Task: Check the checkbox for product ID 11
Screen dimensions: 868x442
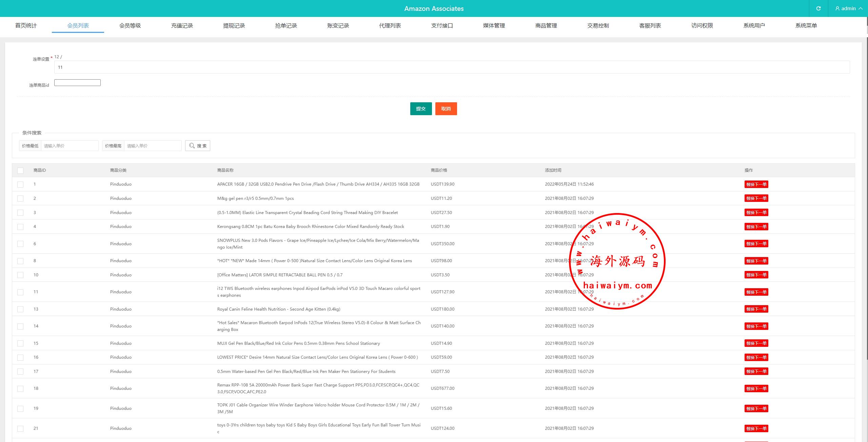Action: 20,292
